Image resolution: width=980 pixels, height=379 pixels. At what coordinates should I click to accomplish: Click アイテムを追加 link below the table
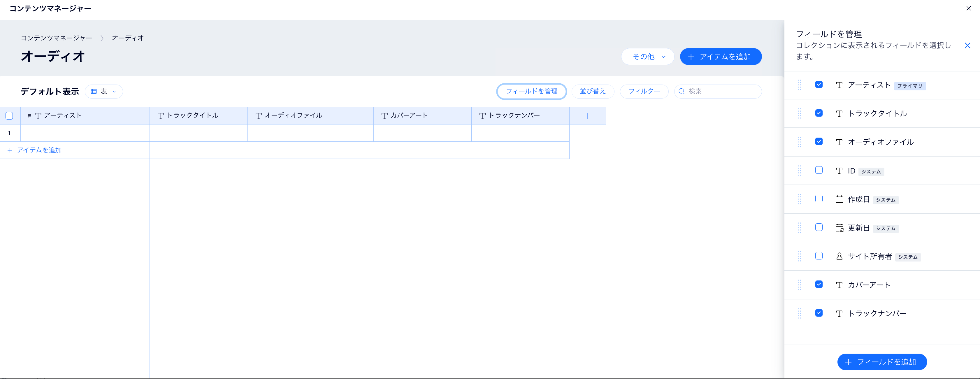tap(35, 150)
